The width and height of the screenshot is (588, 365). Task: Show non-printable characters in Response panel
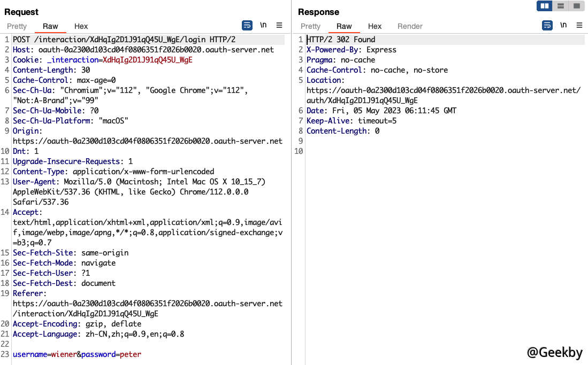563,25
